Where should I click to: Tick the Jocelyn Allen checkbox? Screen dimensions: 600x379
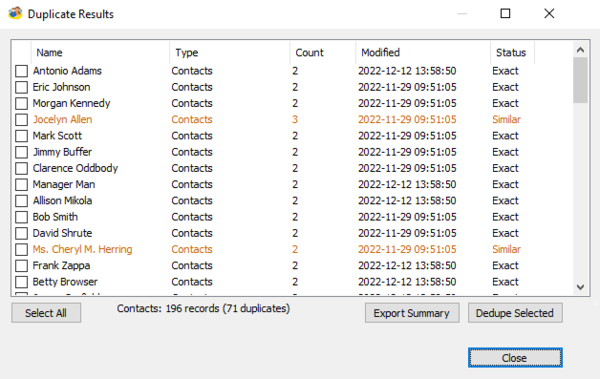click(x=21, y=119)
